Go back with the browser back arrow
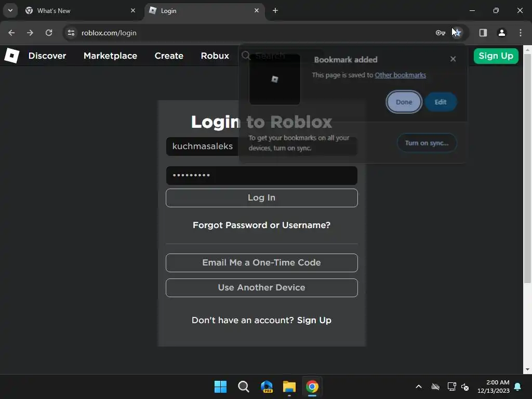The width and height of the screenshot is (532, 399). tap(11, 33)
